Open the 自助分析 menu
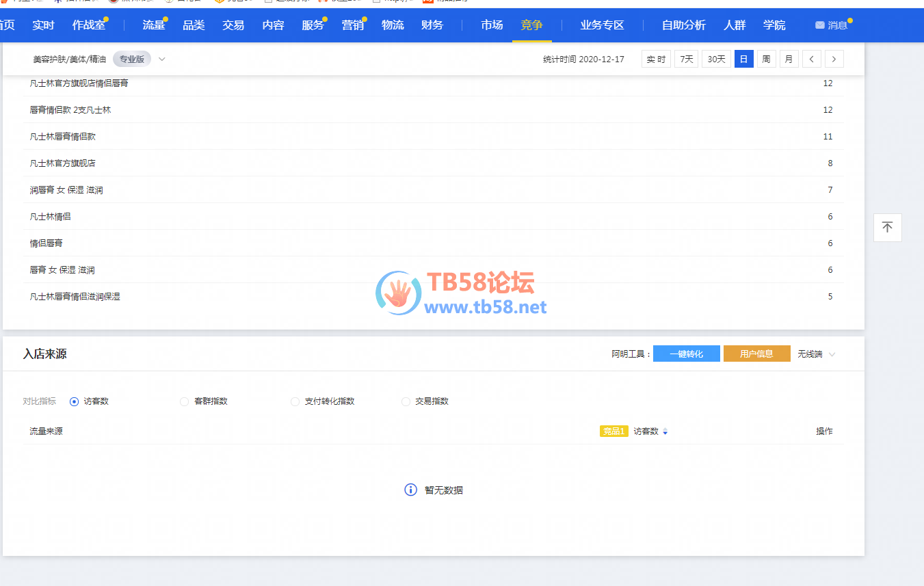Image resolution: width=924 pixels, height=586 pixels. pyautogui.click(x=684, y=25)
